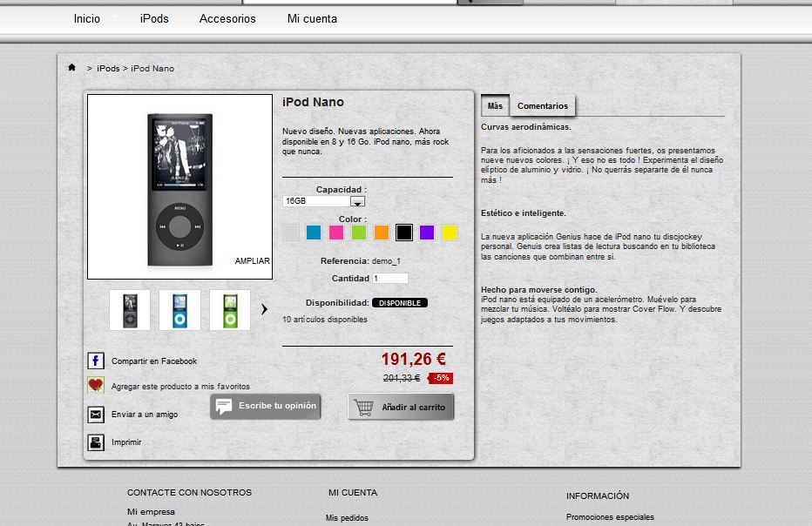Click the Añadir al carrito button
812x526 pixels.
tap(401, 407)
